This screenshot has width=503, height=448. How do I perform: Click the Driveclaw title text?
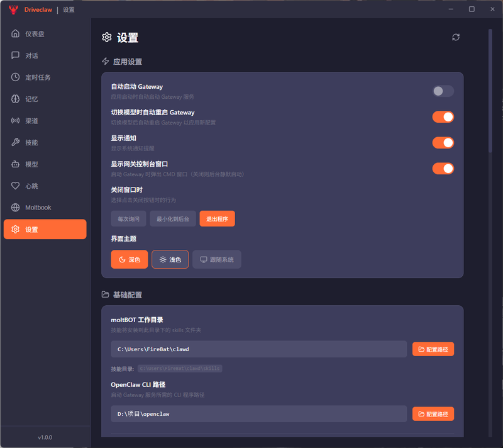click(38, 9)
